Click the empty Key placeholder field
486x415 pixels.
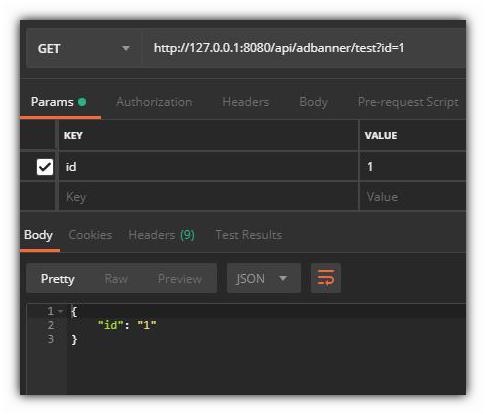point(208,197)
